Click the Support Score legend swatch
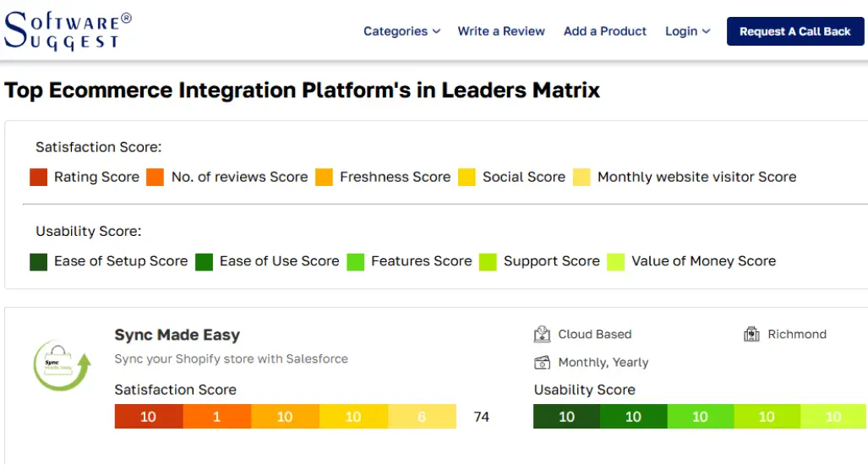This screenshot has height=470, width=868. tap(488, 262)
